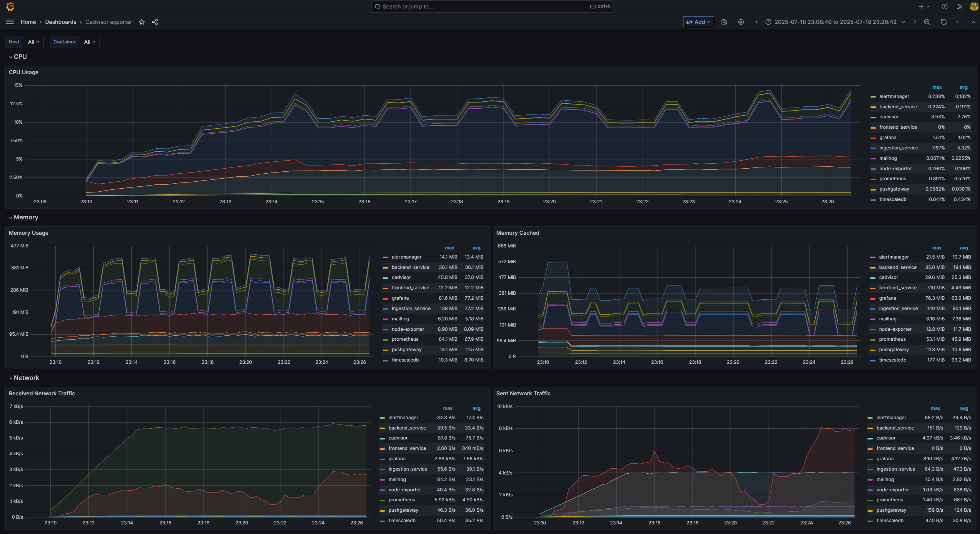Screen dimensions: 980x534
Task: Open the news feed icon
Action: (959, 7)
